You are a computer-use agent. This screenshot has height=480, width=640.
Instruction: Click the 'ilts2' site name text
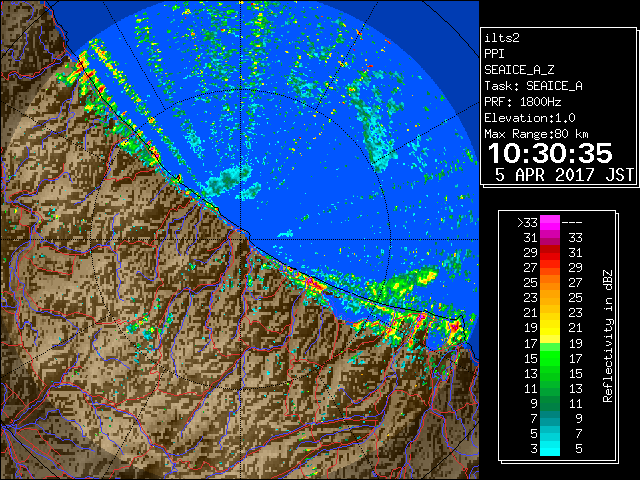click(502, 38)
